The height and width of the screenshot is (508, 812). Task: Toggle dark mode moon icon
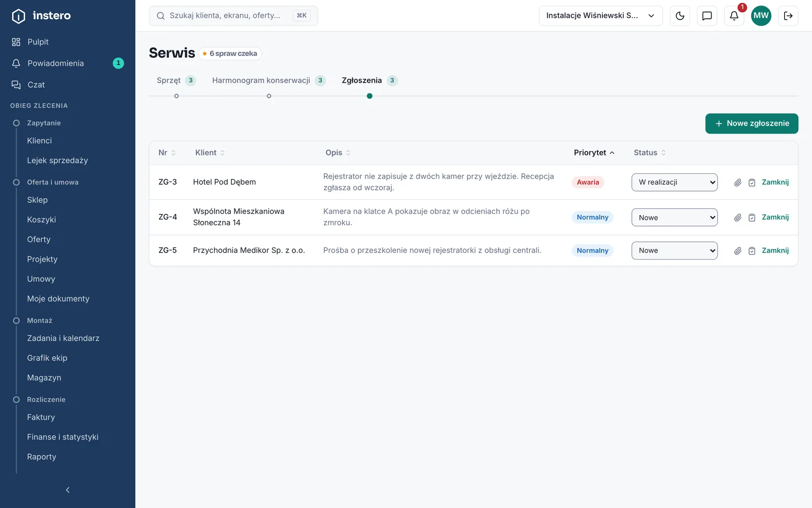click(680, 16)
